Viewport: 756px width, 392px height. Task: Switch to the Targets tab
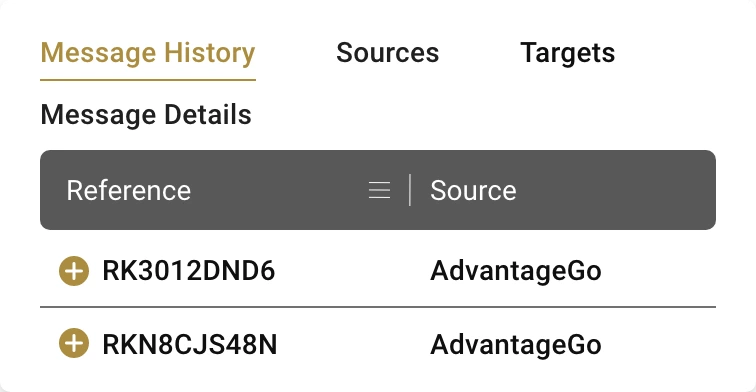[567, 53]
